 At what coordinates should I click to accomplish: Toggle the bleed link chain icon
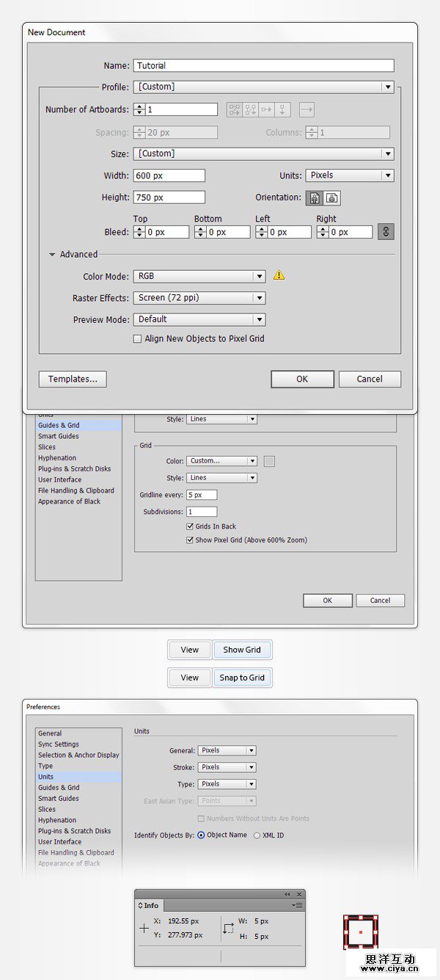tap(386, 232)
